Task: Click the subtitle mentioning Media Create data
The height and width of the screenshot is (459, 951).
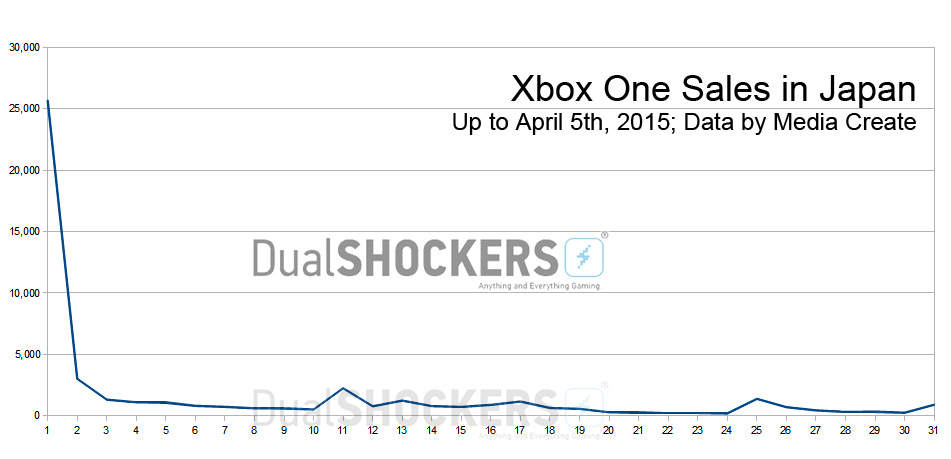Action: click(x=684, y=122)
